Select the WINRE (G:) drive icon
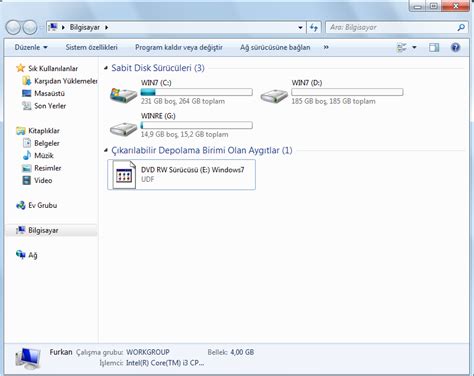 (x=123, y=129)
